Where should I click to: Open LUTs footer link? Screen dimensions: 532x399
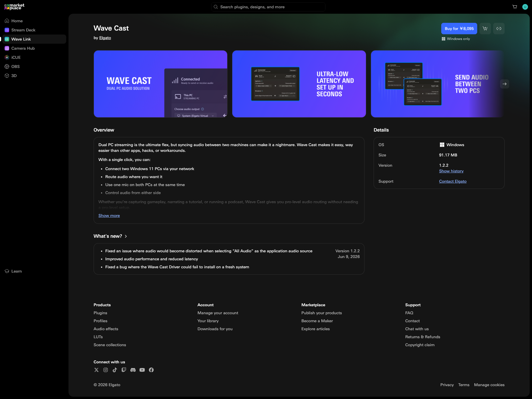98,337
